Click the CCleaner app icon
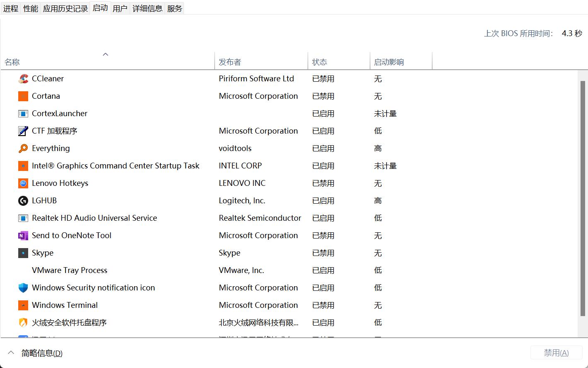The height and width of the screenshot is (368, 588). [23, 78]
